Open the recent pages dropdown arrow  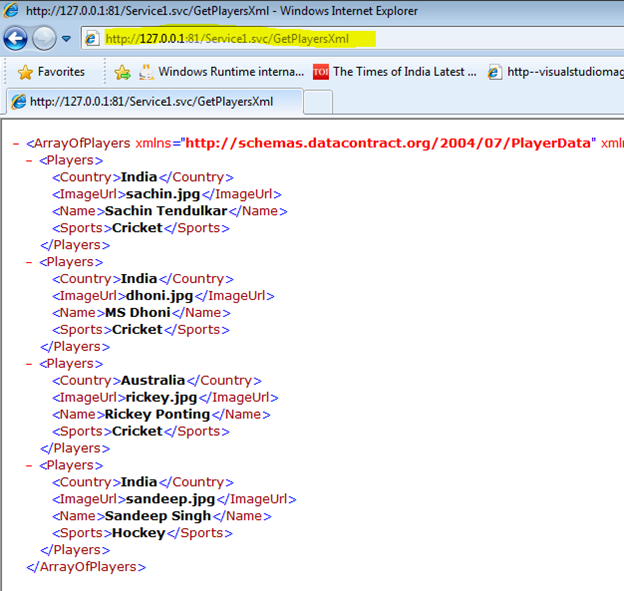(x=66, y=39)
